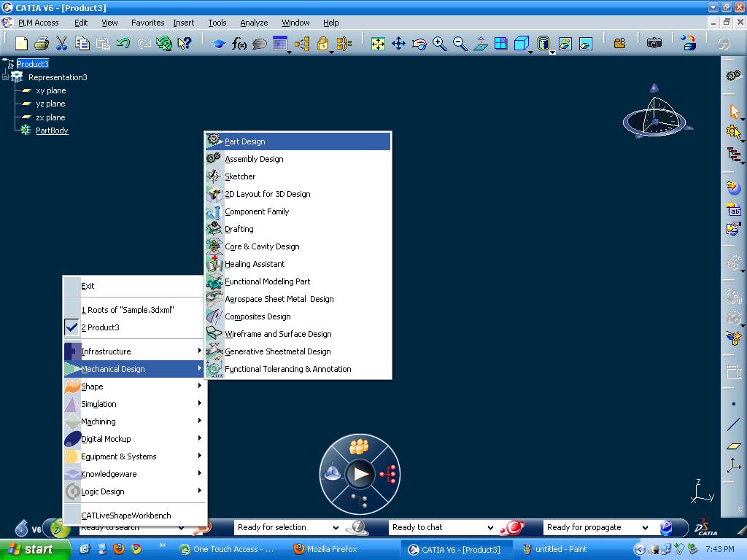Click the Normal View icon
Viewport: 747px width, 560px height.
pyautogui.click(x=481, y=44)
